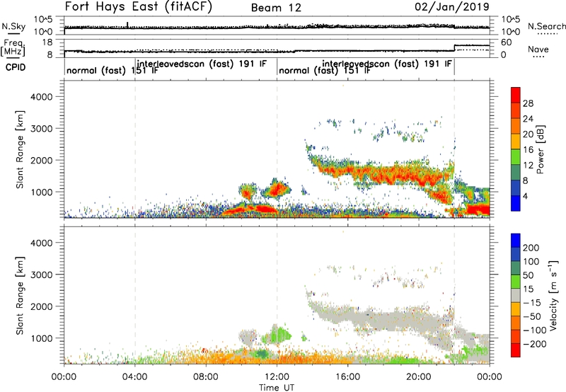This screenshot has height=392, width=566.
Task: Click the 'Power [dB]' colorbar title
Action: tap(540, 149)
